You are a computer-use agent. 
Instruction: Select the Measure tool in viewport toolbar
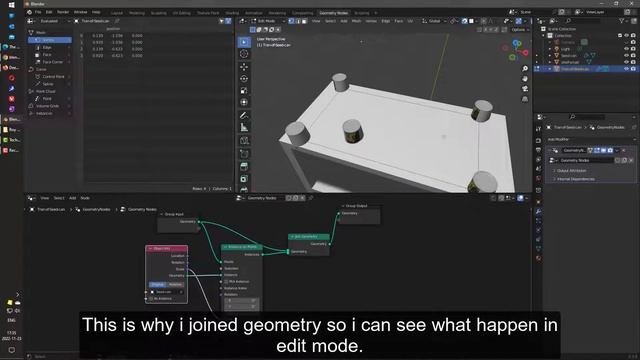pyautogui.click(x=244, y=127)
